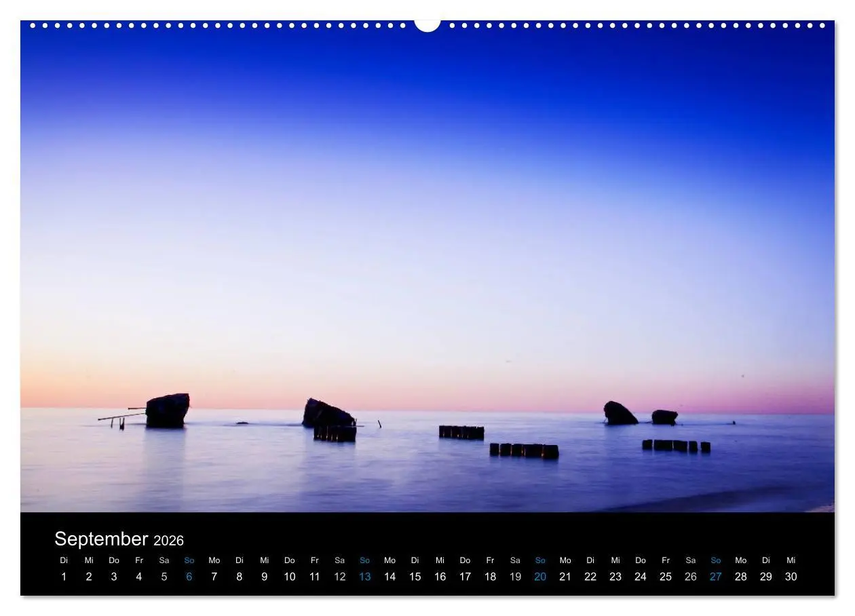Click date 24 in the date strip
Viewport: 855px width, 616px height.
[x=640, y=576]
